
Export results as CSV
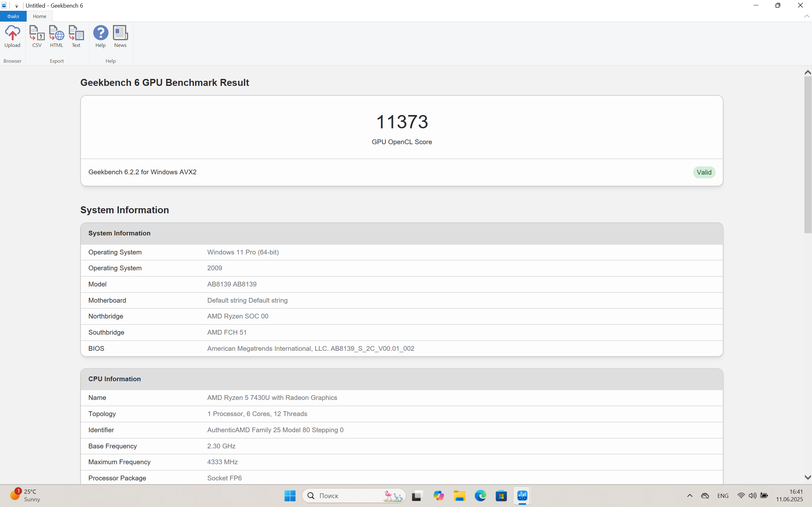tap(37, 33)
